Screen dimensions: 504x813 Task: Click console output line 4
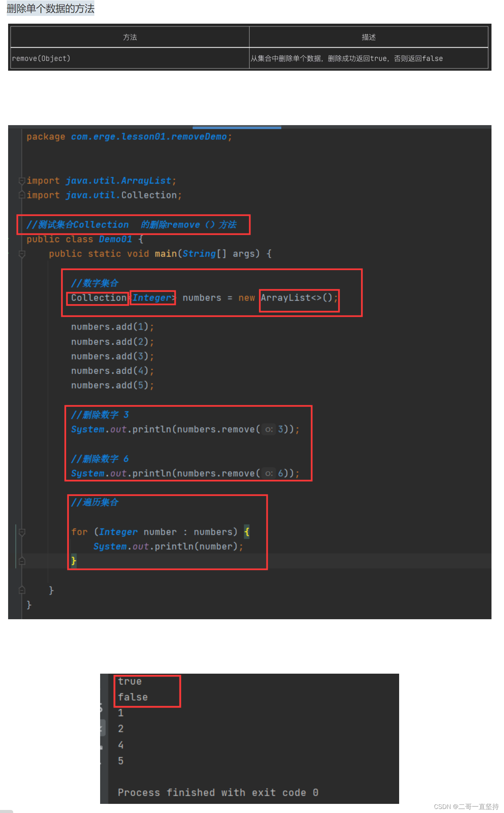coord(121,745)
